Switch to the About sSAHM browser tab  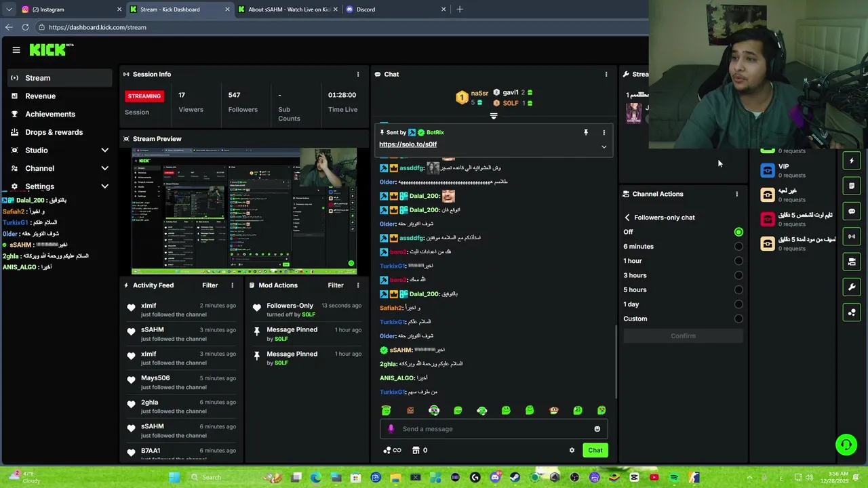click(288, 9)
